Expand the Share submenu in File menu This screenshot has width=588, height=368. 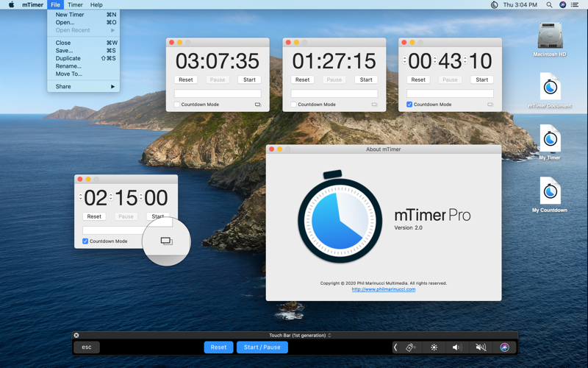(x=83, y=86)
